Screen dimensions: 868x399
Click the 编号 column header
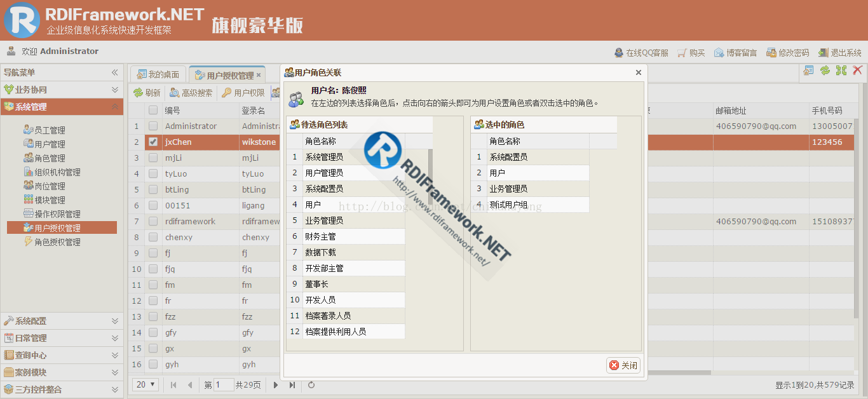(x=200, y=110)
